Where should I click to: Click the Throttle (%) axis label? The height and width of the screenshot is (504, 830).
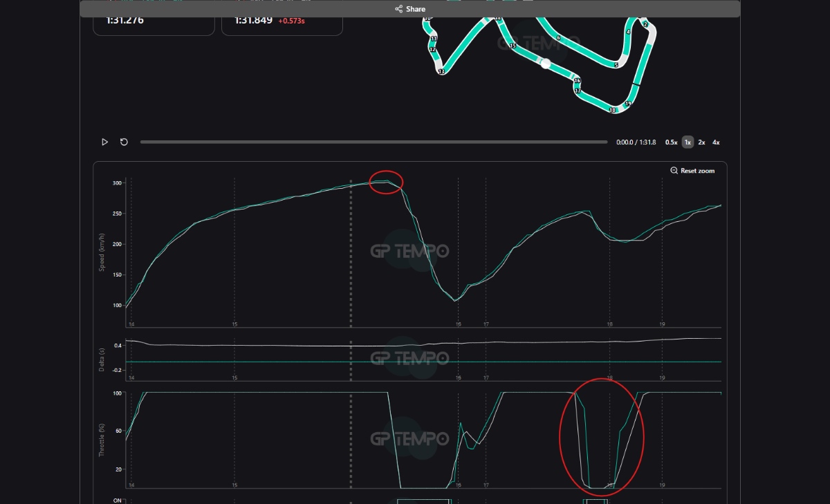point(101,440)
